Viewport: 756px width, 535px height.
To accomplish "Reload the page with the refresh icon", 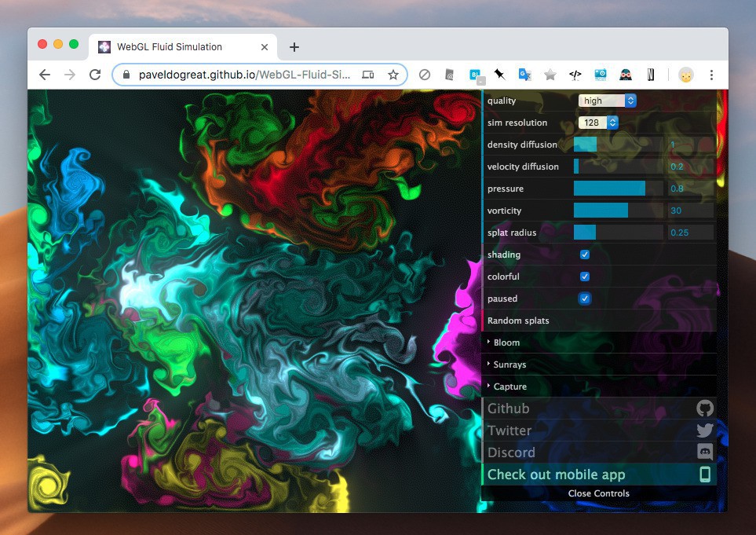I will point(95,75).
